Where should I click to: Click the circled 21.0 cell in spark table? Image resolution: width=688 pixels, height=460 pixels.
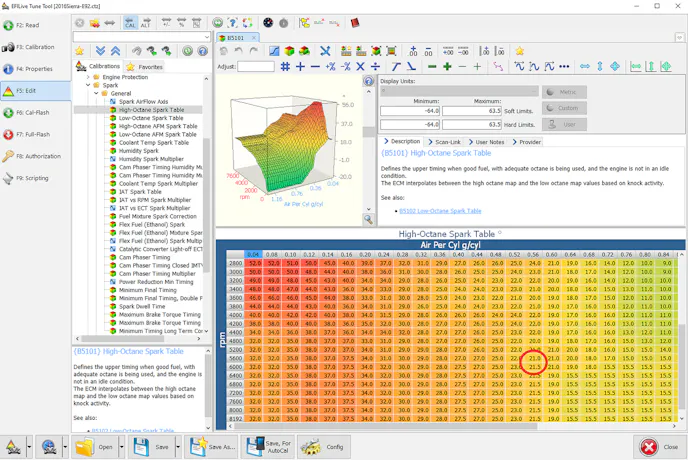pyautogui.click(x=535, y=357)
